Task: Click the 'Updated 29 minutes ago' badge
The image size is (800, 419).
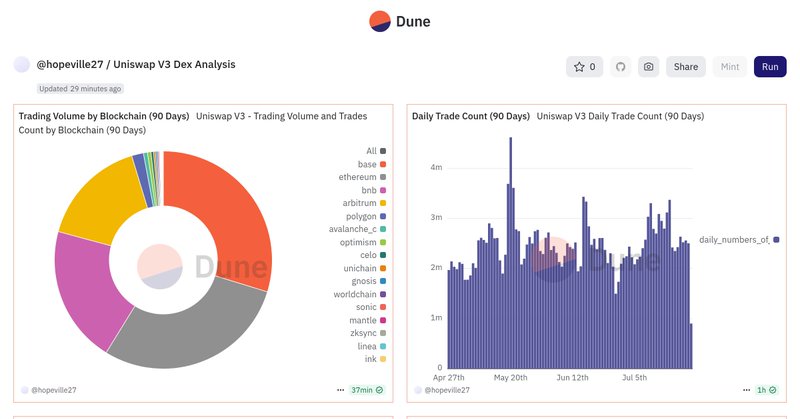Action: coord(80,89)
